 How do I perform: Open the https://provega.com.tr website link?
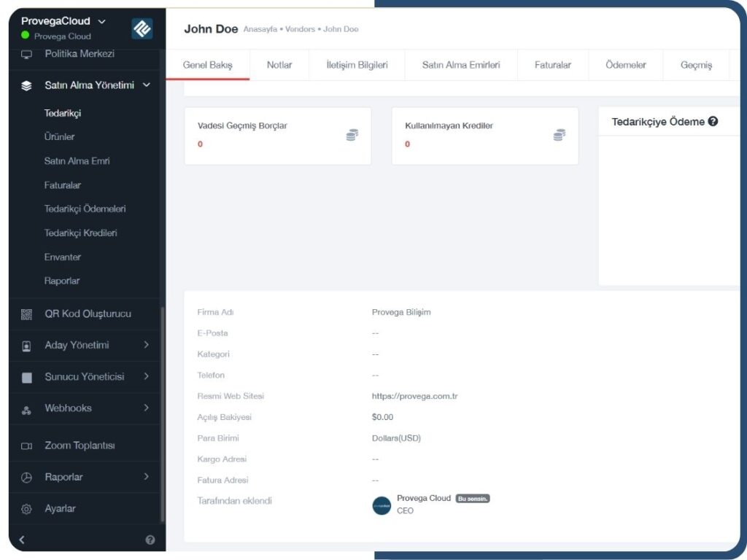pos(414,397)
